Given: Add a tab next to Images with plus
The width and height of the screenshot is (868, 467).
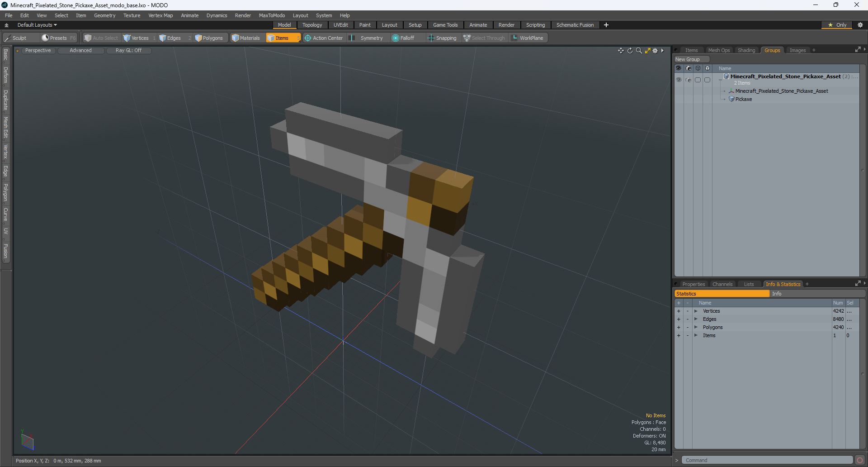Looking at the screenshot, I should coord(814,50).
